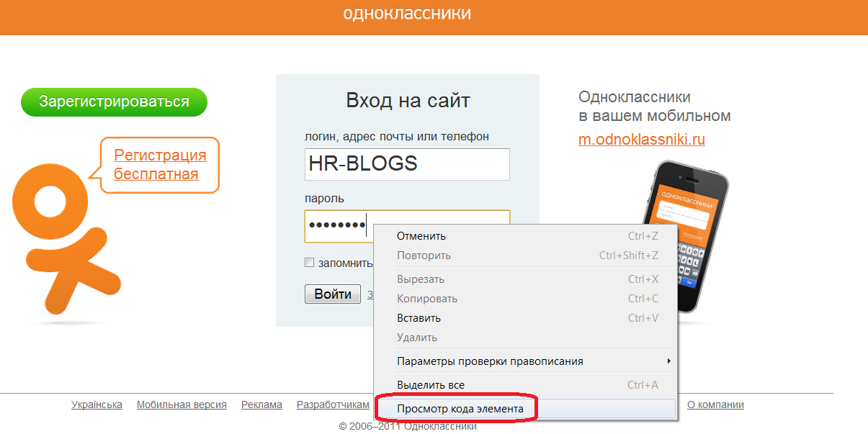Screen dimensions: 868x434
Task: Open the 'О компании' footer link
Action: coord(715,404)
